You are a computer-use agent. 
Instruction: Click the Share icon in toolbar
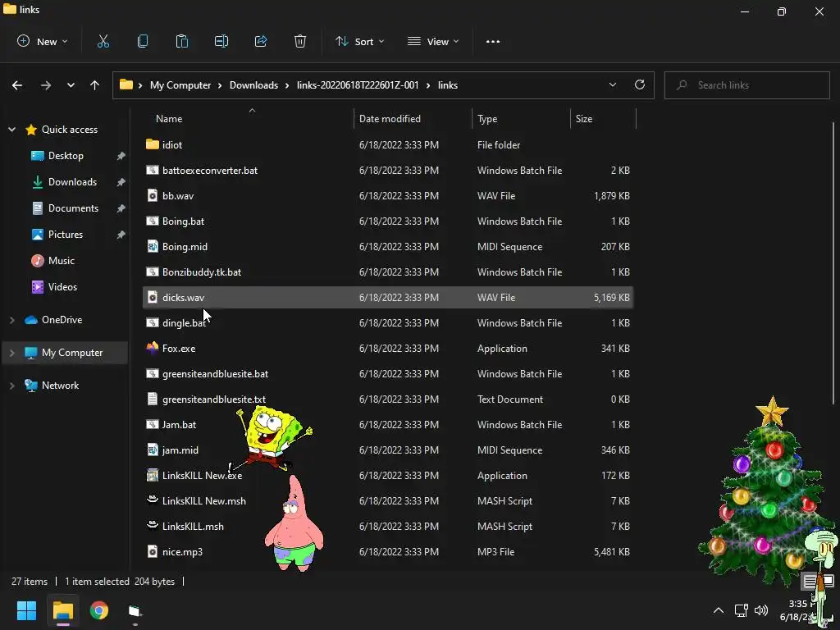(261, 41)
